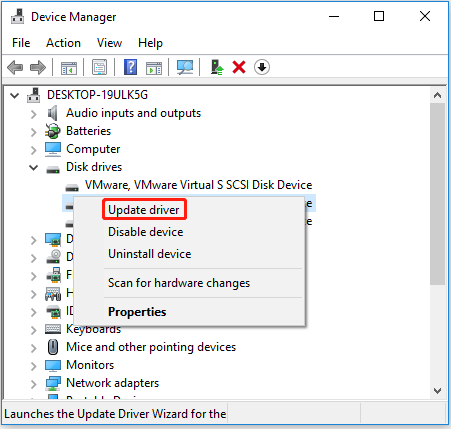Open the Action menu

[63, 43]
